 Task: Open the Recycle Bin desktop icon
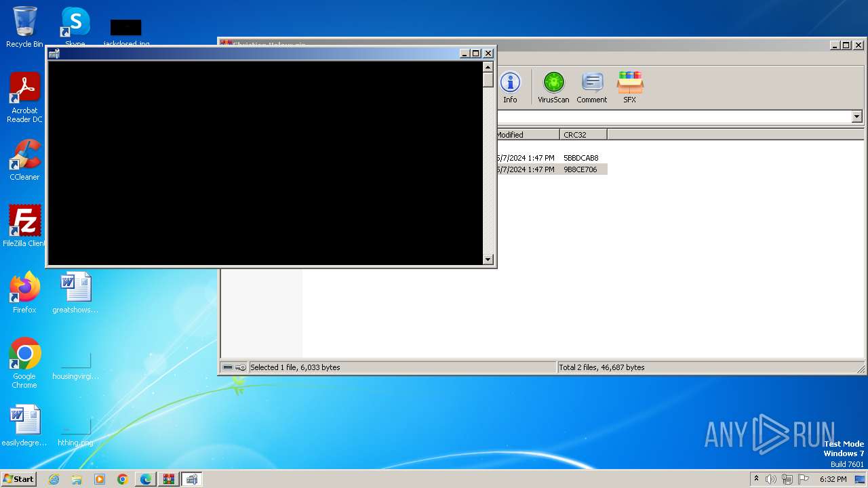(24, 27)
